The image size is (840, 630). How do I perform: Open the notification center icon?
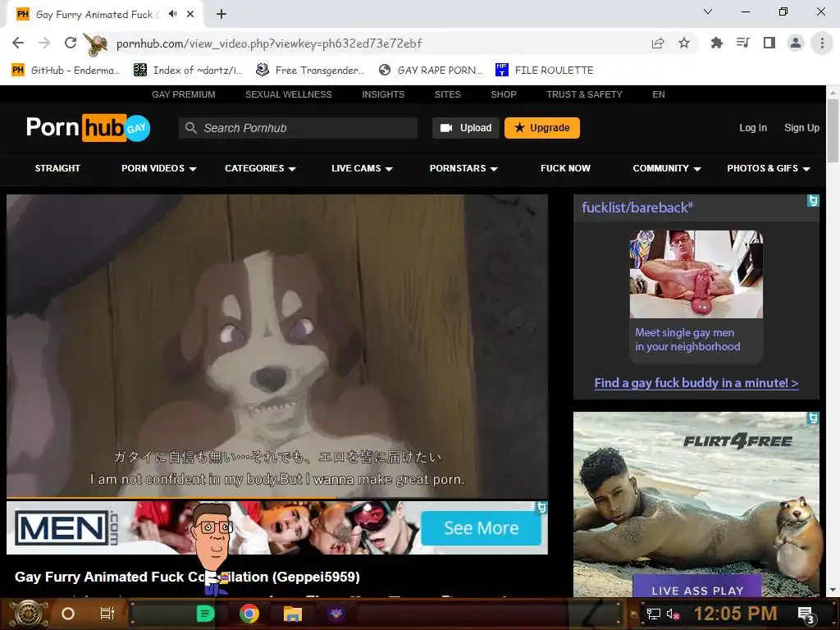[807, 615]
